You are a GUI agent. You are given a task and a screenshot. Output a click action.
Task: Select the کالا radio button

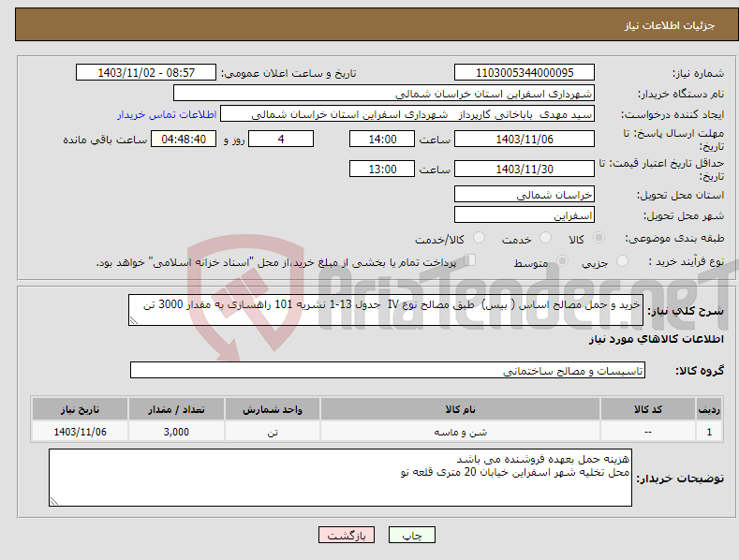[x=599, y=238]
